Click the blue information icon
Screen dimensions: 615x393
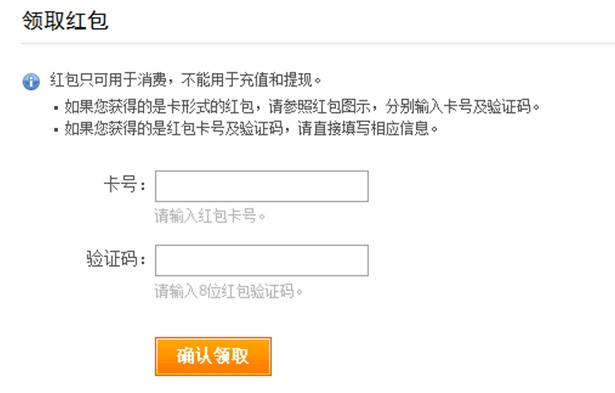31,82
